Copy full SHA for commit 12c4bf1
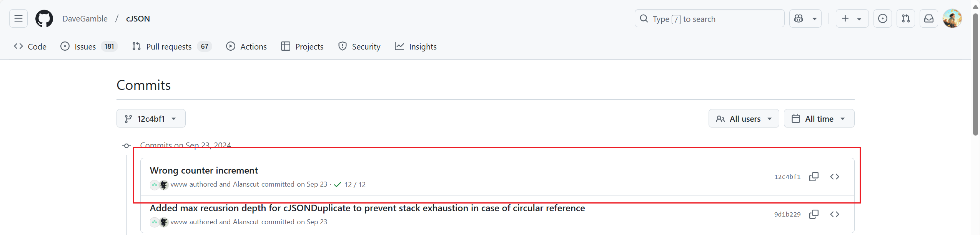 (814, 177)
